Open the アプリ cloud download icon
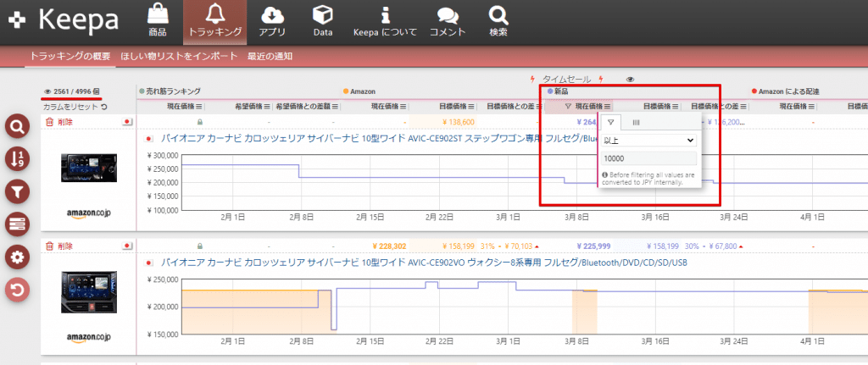 point(272,21)
